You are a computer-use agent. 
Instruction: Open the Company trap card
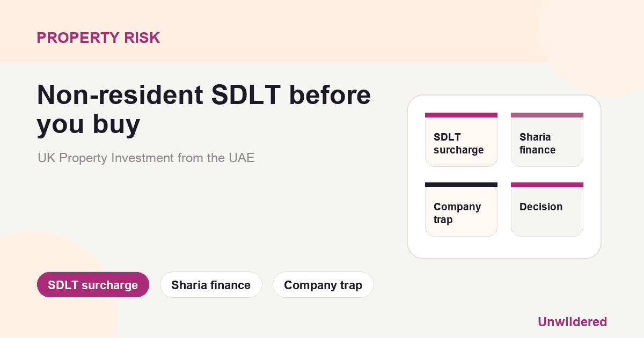pyautogui.click(x=461, y=209)
